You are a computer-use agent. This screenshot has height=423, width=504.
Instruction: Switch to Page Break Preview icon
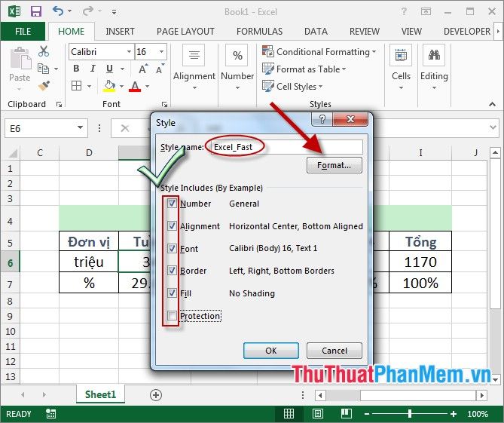347,414
